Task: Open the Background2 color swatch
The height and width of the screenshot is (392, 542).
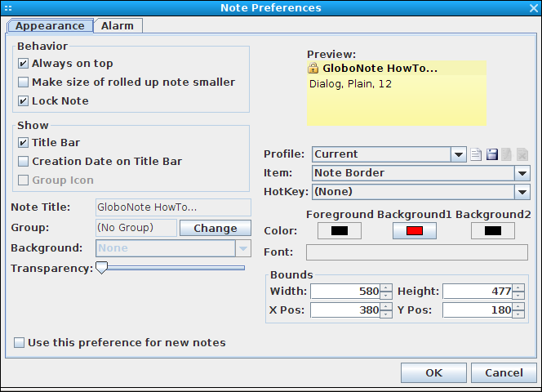Action: click(x=492, y=231)
